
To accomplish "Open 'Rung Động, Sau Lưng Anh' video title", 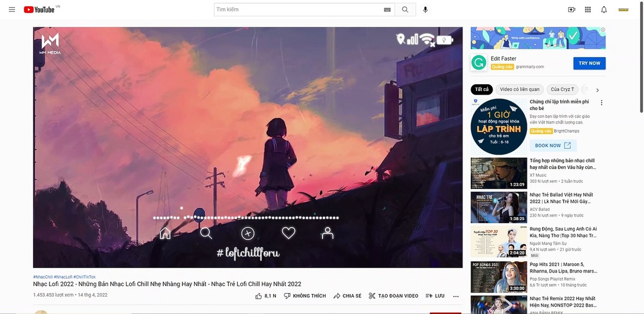I will [x=563, y=232].
